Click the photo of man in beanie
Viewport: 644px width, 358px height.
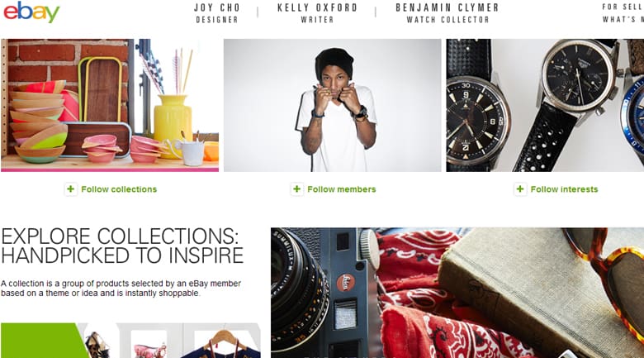333,105
